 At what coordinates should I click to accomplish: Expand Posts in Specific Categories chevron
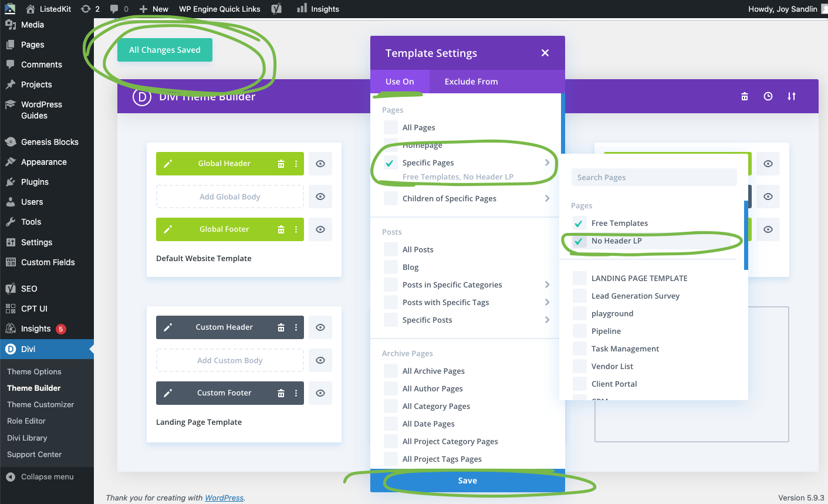click(x=547, y=285)
